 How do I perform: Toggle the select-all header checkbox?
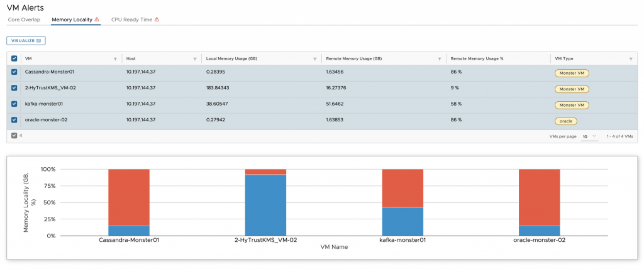pos(14,58)
